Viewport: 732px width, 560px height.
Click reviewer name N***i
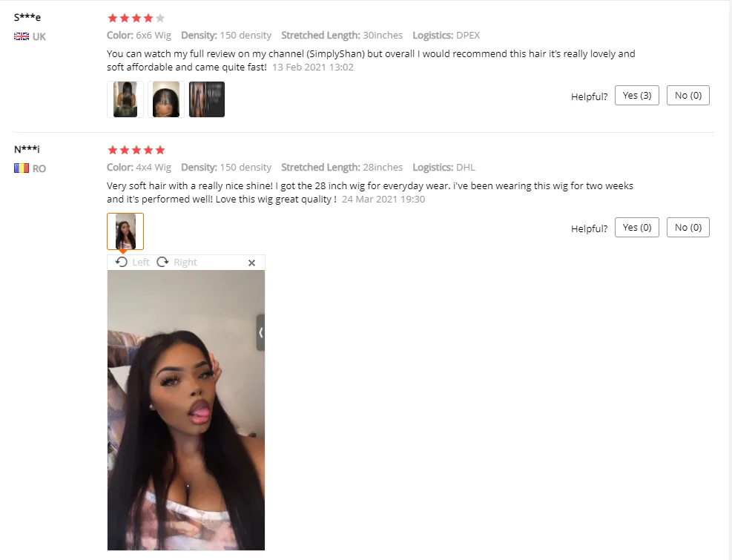[27, 150]
